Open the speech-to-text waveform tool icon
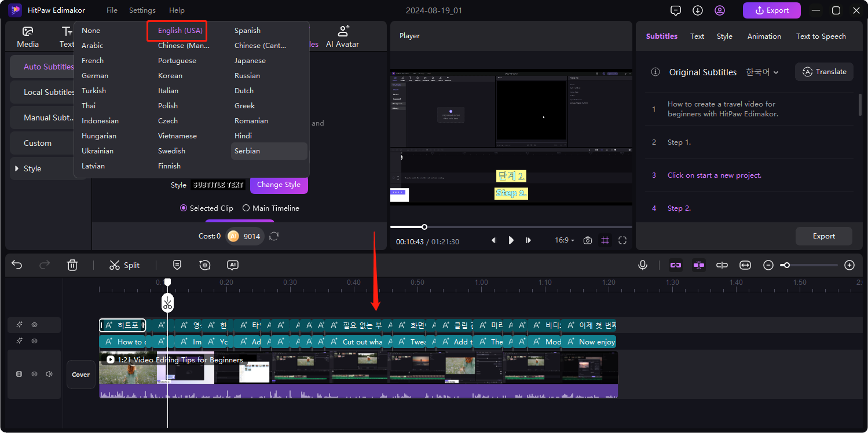This screenshot has height=433, width=868. (x=204, y=265)
